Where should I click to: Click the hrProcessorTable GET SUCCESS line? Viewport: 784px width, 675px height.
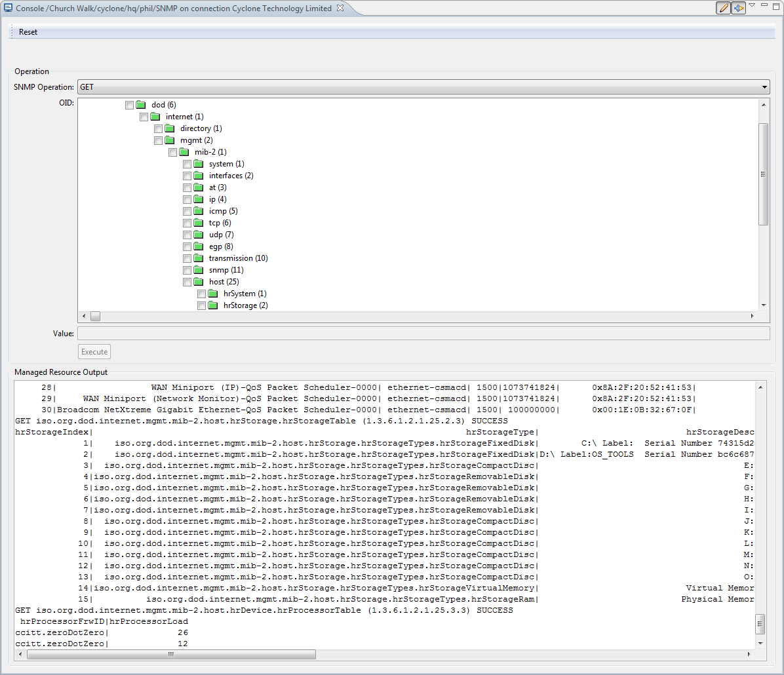[x=264, y=611]
